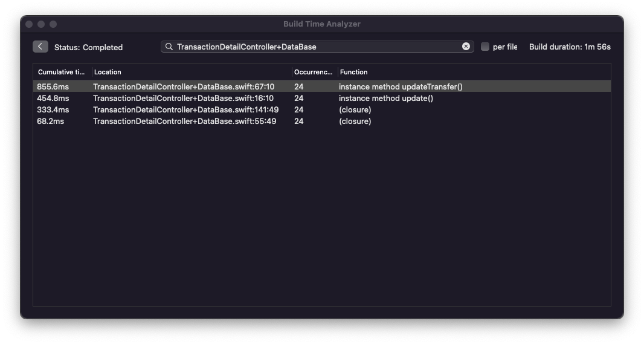Minimize the Build Time Analyzer window

[x=41, y=24]
